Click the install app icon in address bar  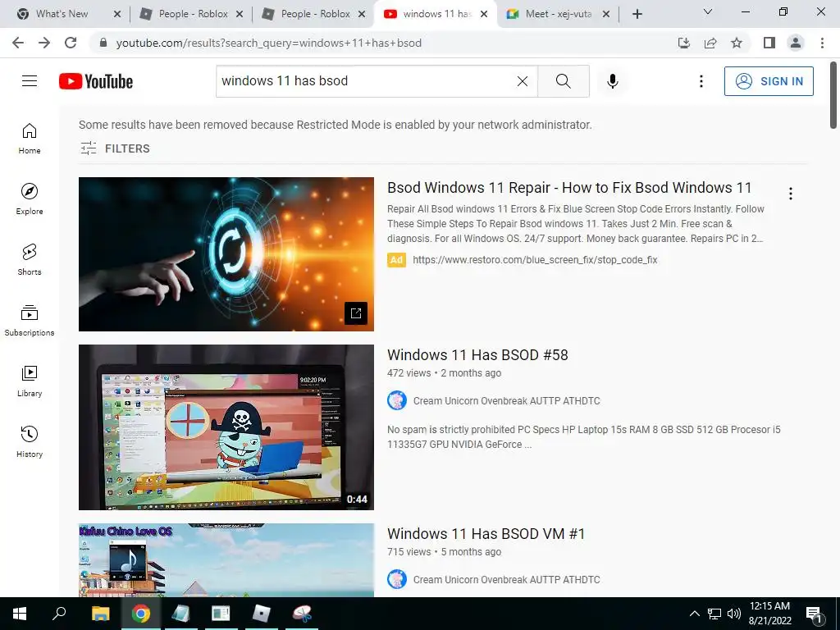pyautogui.click(x=683, y=43)
